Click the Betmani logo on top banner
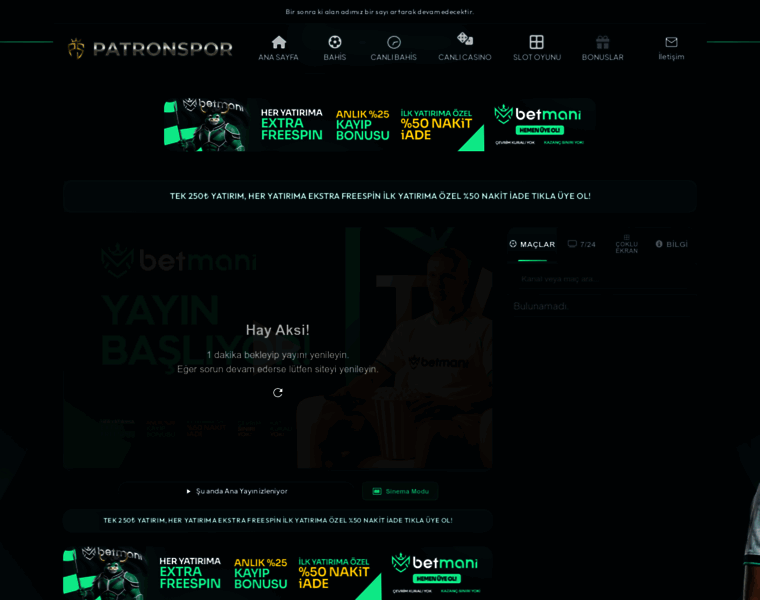The width and height of the screenshot is (760, 600). pos(538,114)
